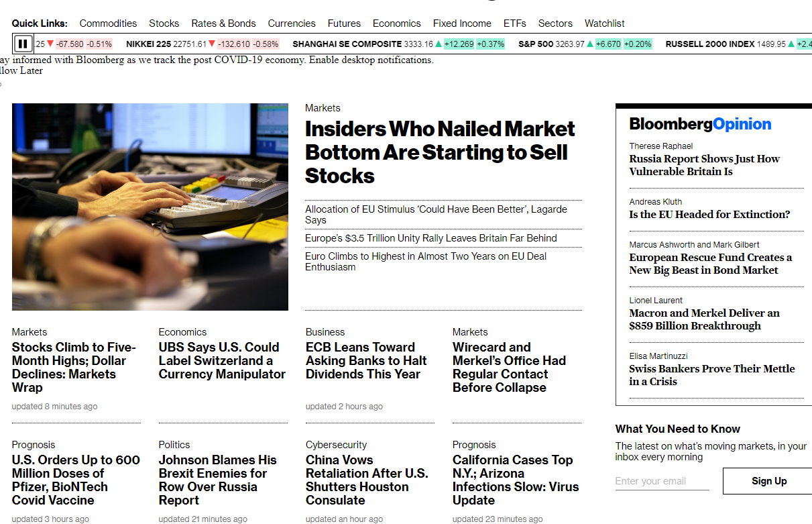Open the Watchlist quick link
This screenshot has width=812, height=524.
(x=604, y=23)
